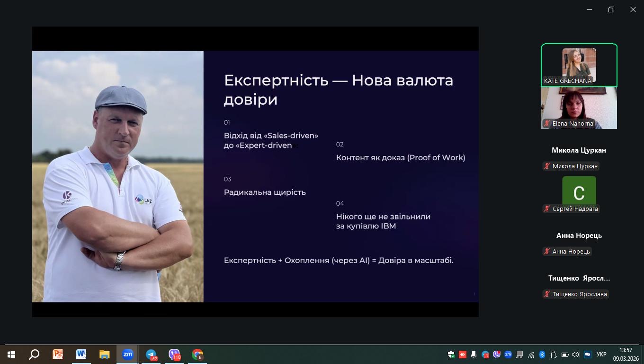Click slide text 'Контент як доказ (Proof of Work)'
Viewport: 644px width, 364px height.
pyautogui.click(x=401, y=158)
